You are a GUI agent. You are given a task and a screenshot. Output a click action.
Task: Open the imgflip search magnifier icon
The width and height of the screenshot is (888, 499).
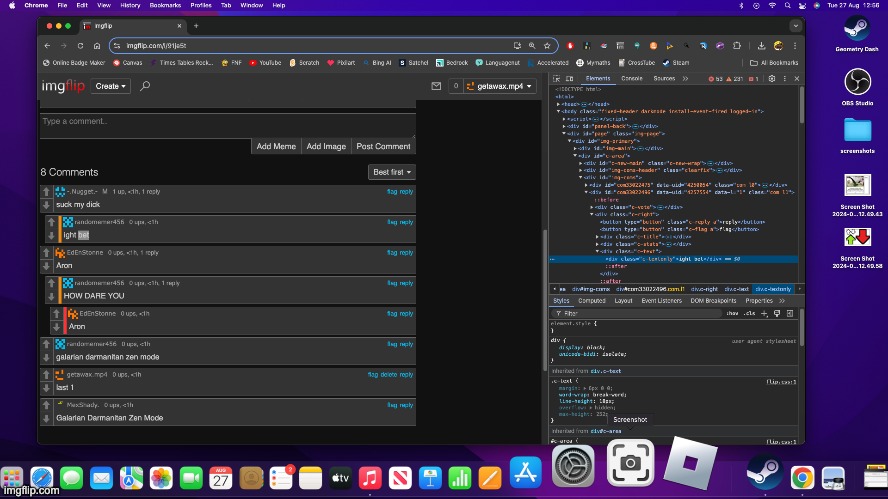145,86
